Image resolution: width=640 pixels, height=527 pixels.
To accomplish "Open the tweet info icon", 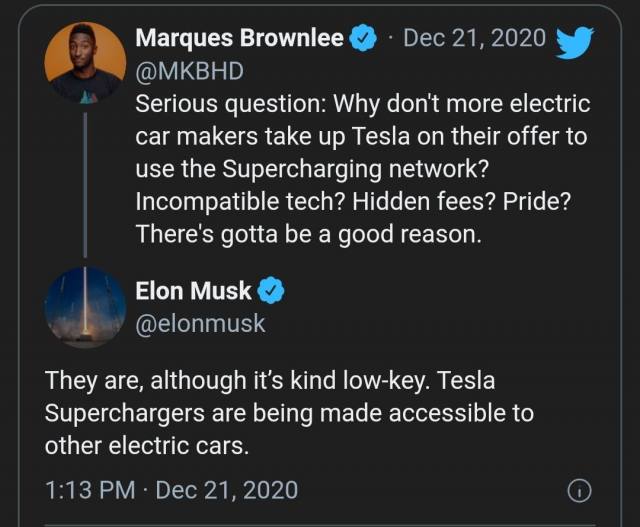I will (579, 490).
